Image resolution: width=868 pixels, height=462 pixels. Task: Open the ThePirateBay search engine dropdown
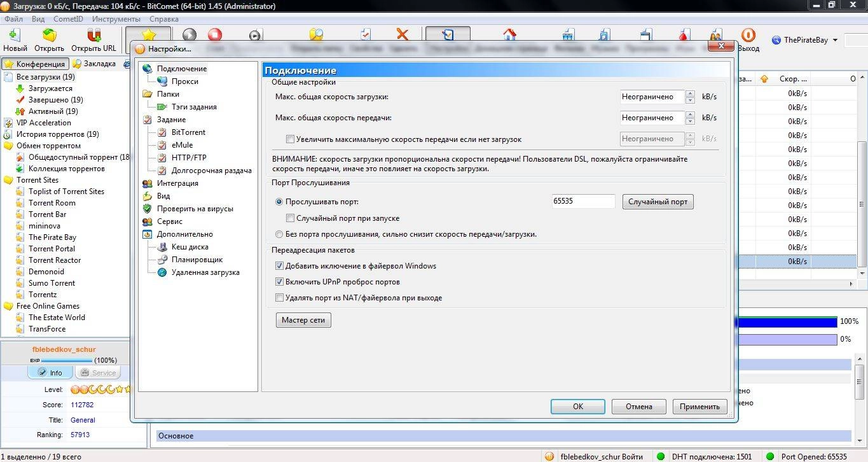click(x=835, y=40)
